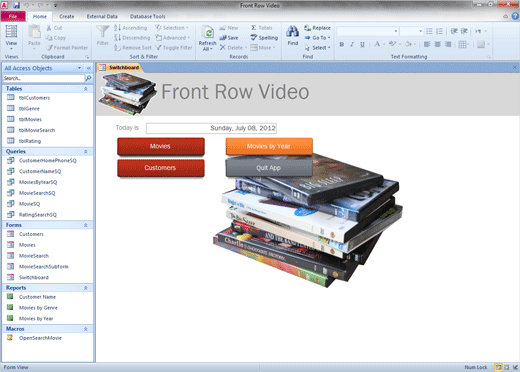Click the Today is date field
520x372 pixels.
click(211, 128)
